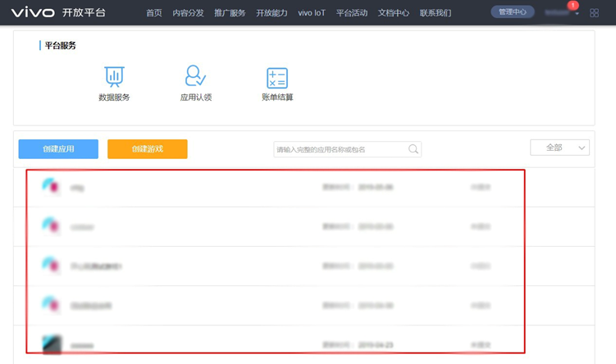Viewport: 616px width, 364px height.
Task: Expand the username account dropdown arrow
Action: pos(577,14)
